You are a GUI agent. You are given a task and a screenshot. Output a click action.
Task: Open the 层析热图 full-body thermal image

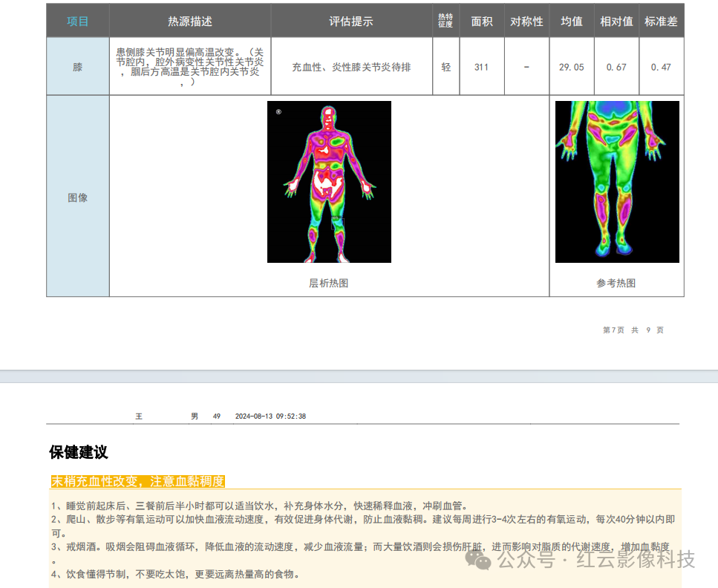[x=329, y=182]
